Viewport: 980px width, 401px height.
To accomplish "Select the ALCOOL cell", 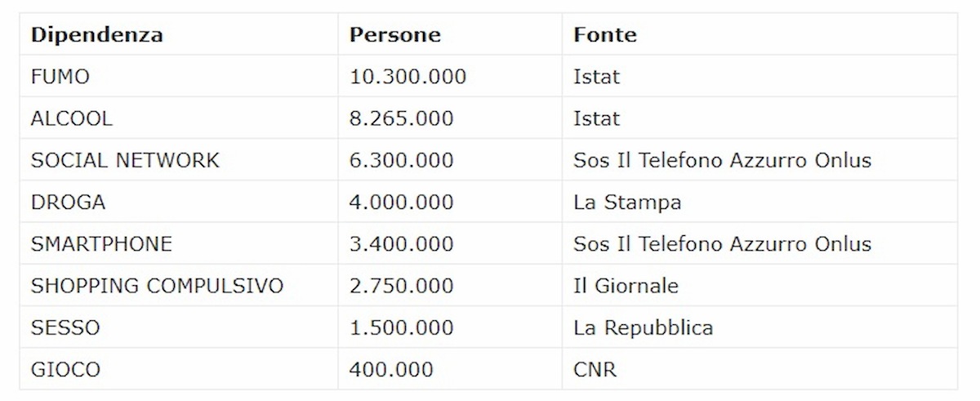I will click(x=71, y=118).
